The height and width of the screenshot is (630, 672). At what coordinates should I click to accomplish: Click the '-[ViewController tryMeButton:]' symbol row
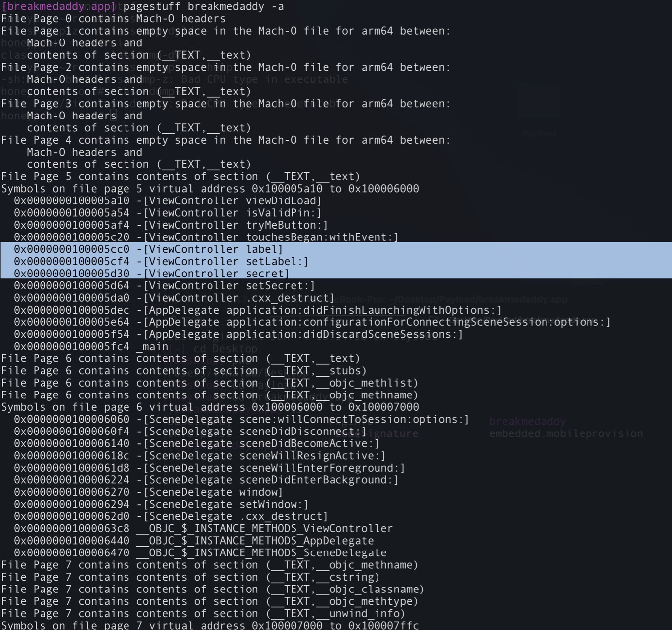click(x=170, y=225)
